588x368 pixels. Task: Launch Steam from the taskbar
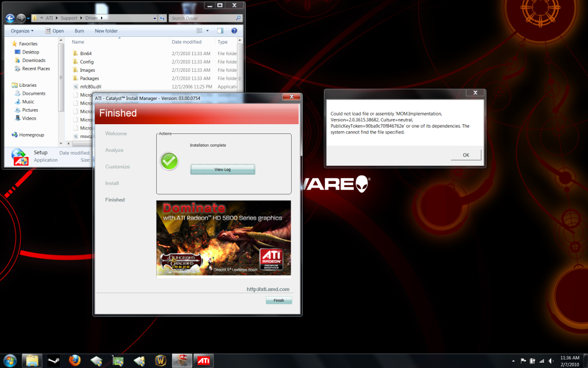pos(53,361)
